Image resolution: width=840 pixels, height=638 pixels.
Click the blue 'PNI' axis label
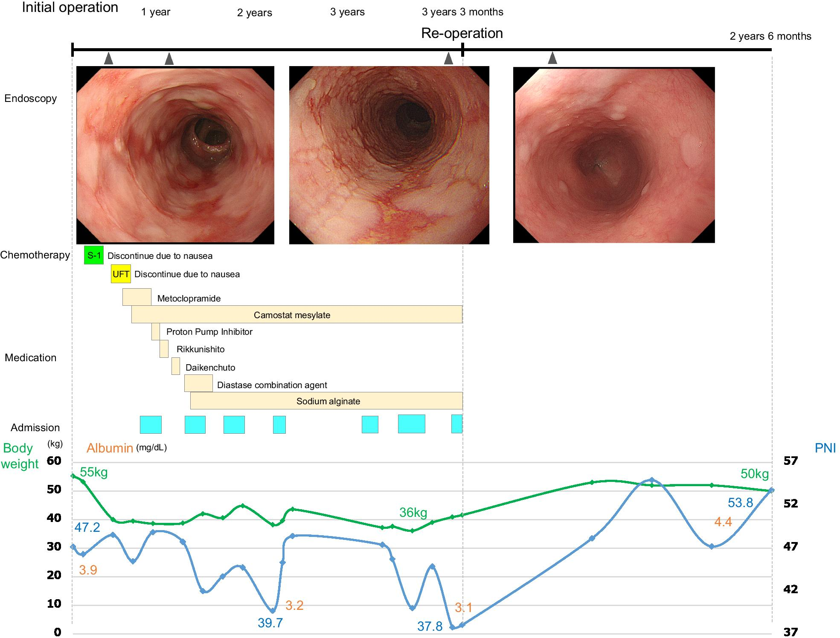[x=825, y=448]
